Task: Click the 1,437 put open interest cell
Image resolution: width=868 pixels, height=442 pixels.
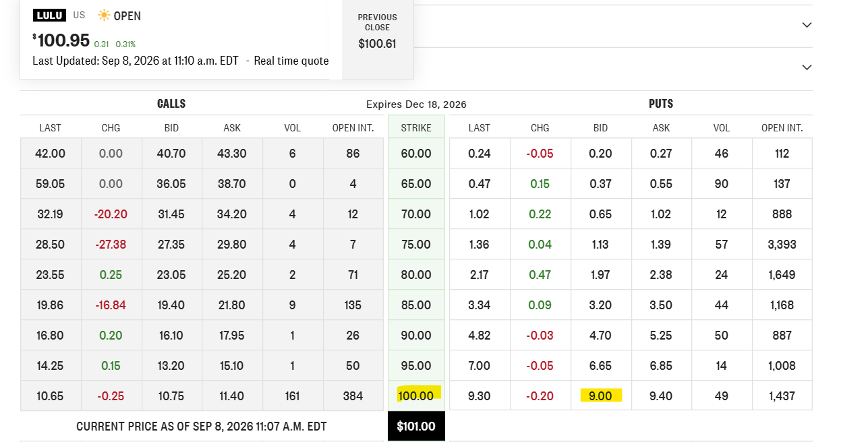Action: tap(782, 396)
